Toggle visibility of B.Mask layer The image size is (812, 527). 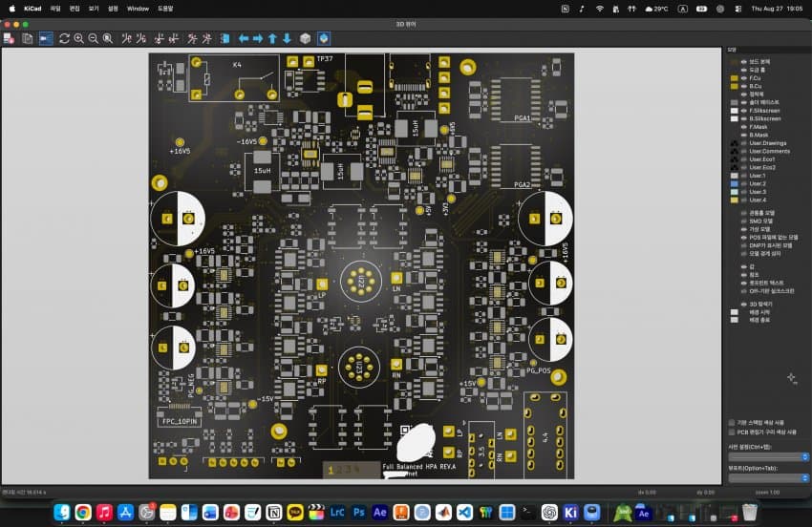coord(743,136)
